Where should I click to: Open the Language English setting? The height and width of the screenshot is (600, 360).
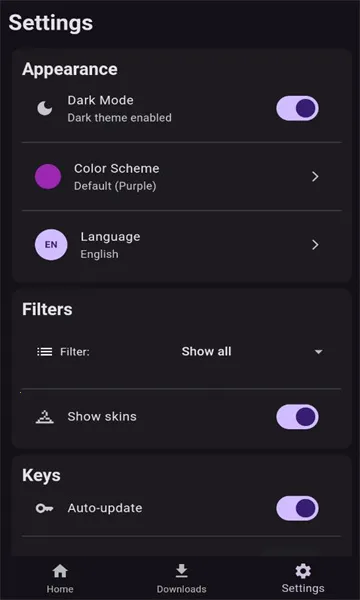click(x=182, y=245)
